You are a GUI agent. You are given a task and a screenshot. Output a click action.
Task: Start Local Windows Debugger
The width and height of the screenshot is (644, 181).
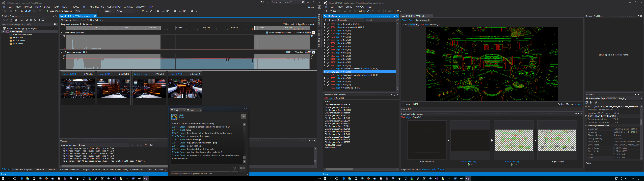[x=60, y=11]
